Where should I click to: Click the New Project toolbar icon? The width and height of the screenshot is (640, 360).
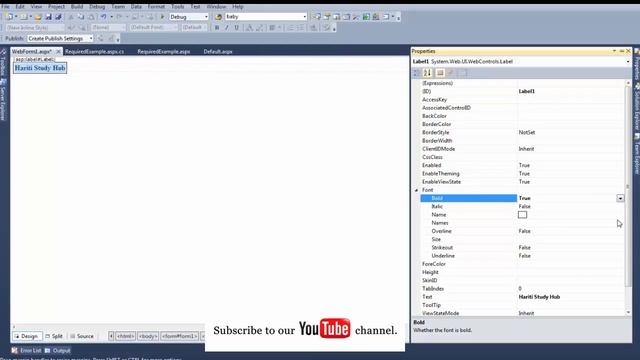click(9, 17)
